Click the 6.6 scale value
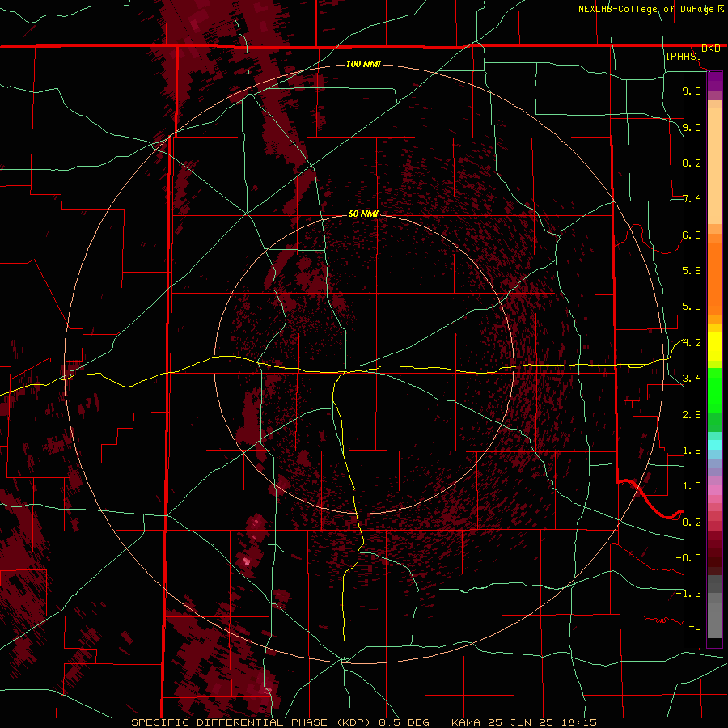728x728 pixels. [692, 235]
